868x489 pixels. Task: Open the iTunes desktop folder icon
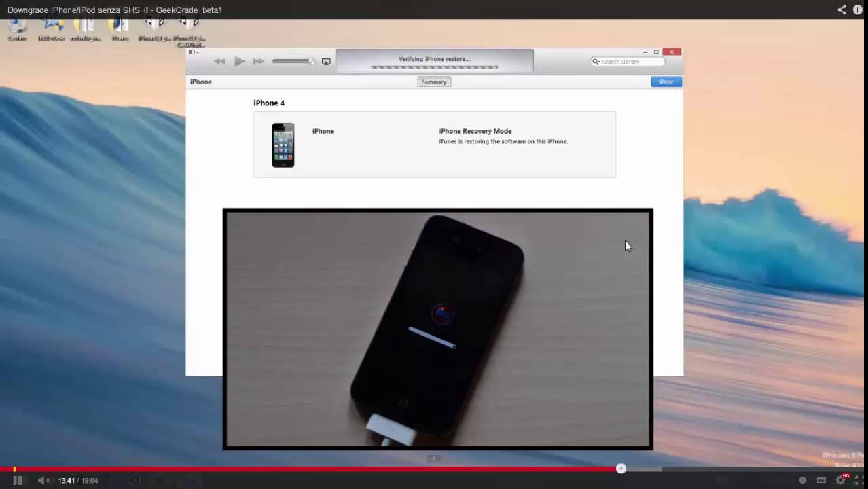coord(120,29)
